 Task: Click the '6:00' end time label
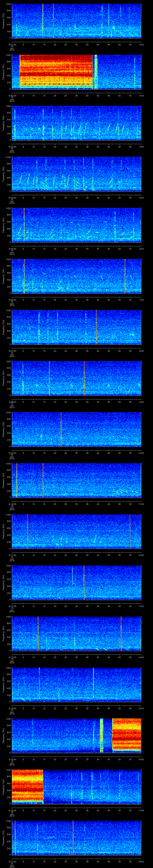tap(141, 249)
